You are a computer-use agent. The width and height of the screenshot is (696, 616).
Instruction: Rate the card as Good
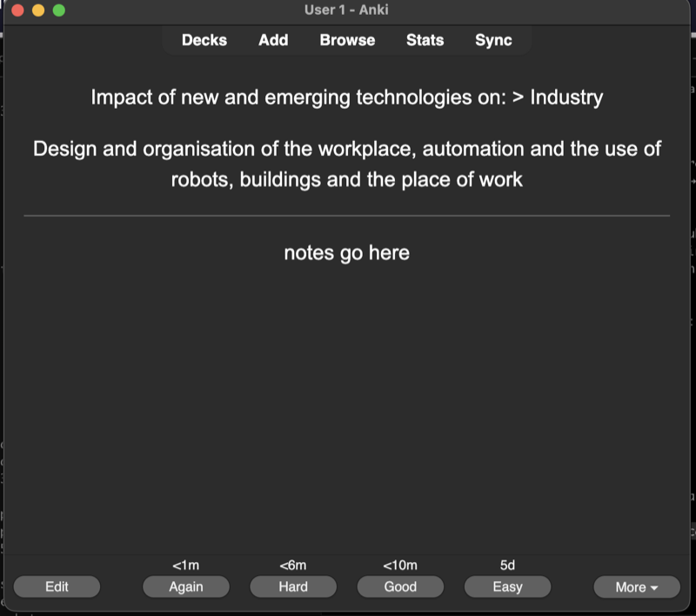click(x=400, y=586)
